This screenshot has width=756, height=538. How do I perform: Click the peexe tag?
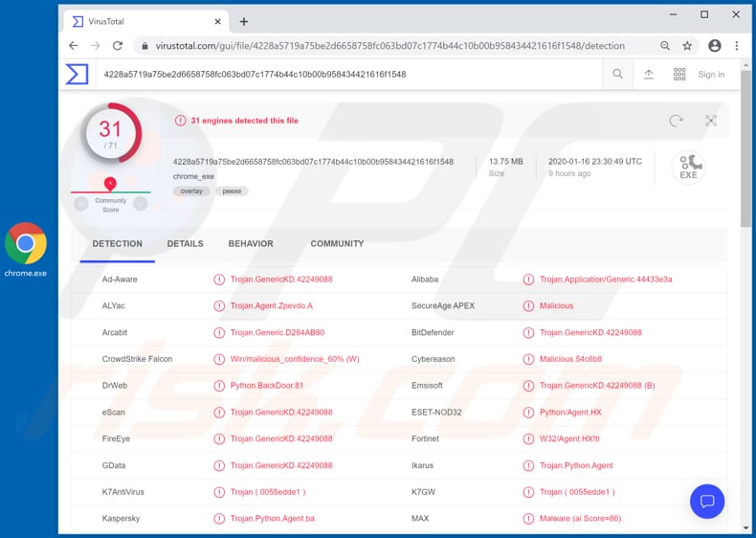click(232, 191)
